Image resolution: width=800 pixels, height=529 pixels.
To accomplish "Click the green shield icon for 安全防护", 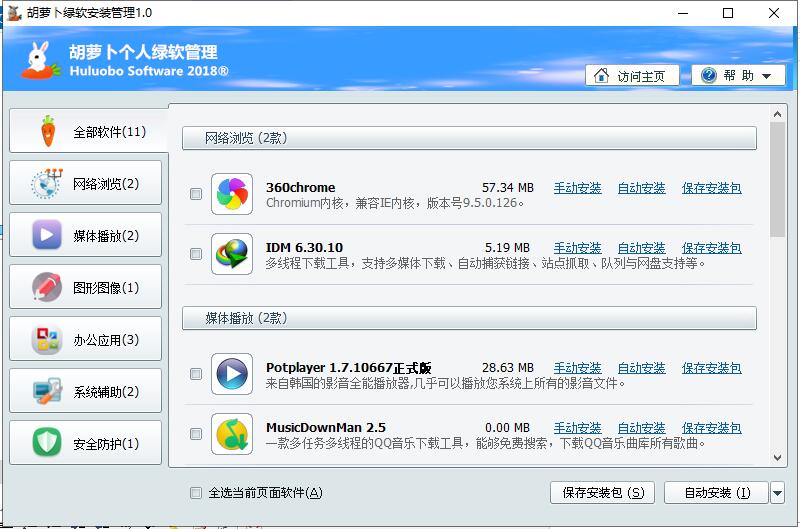I will click(47, 442).
